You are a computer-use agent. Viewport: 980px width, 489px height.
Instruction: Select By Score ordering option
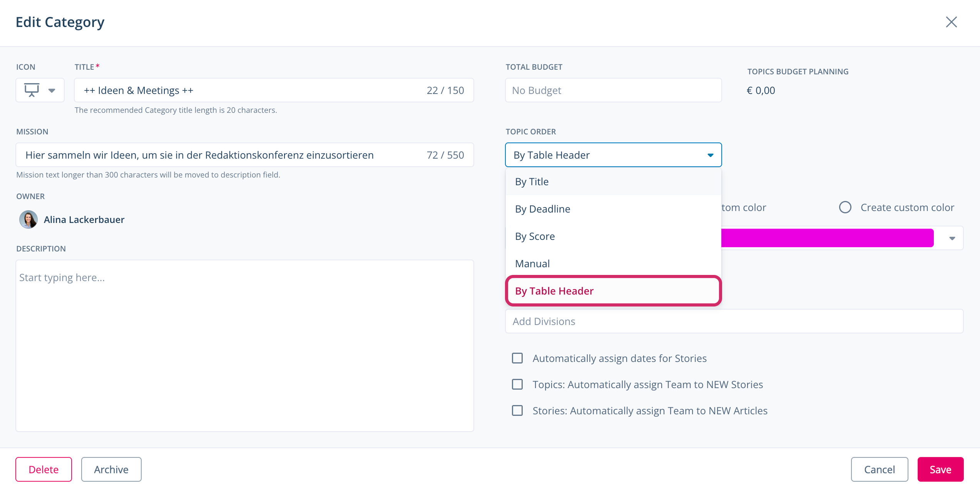(x=613, y=236)
